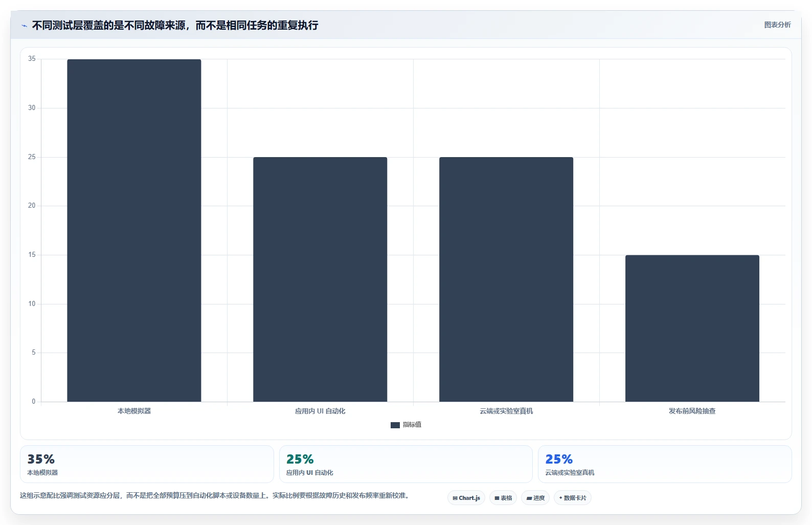Click the 应用内 UI 自动化 bar in the chart

(320, 279)
